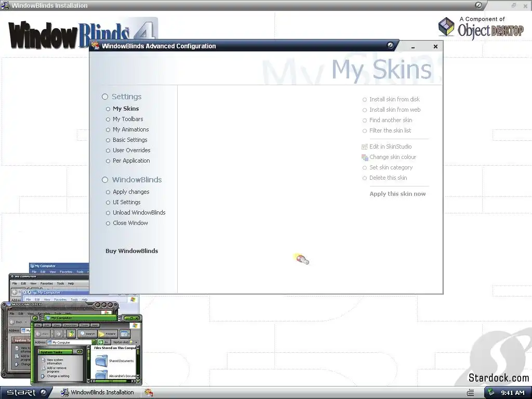
Task: Choose Find another skin
Action: coord(391,120)
